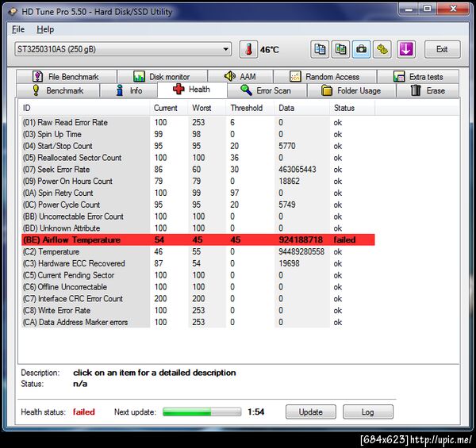Click the Log button
The image size is (476, 448).
point(367,412)
